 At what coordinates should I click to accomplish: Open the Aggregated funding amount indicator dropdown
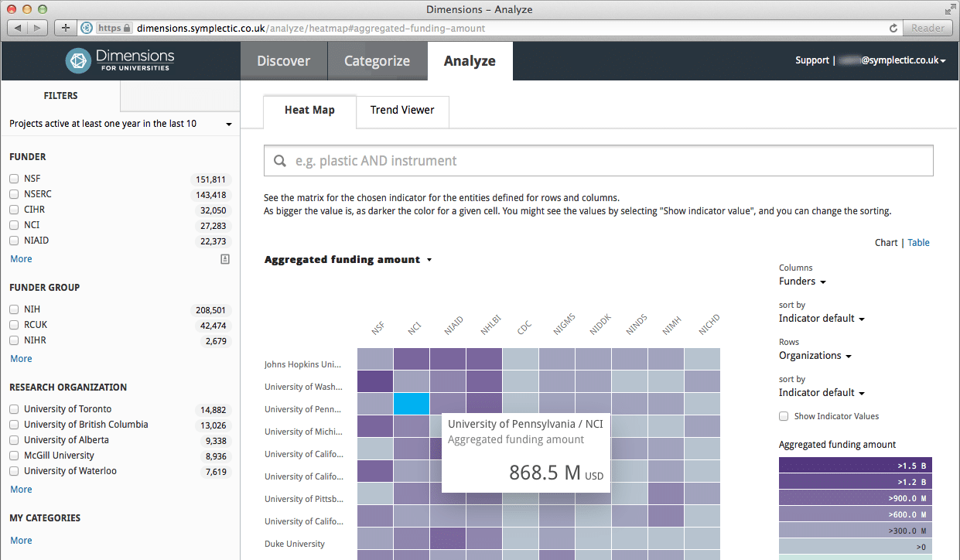(348, 260)
